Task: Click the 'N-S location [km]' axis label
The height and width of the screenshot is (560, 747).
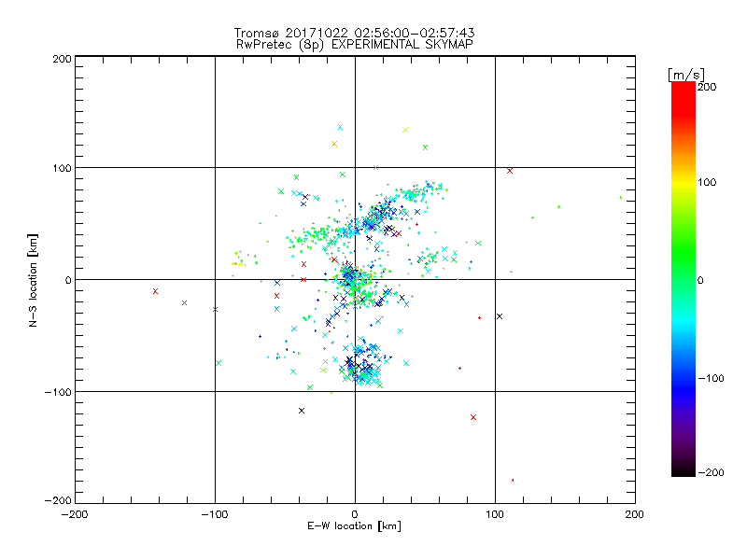Action: coord(33,280)
